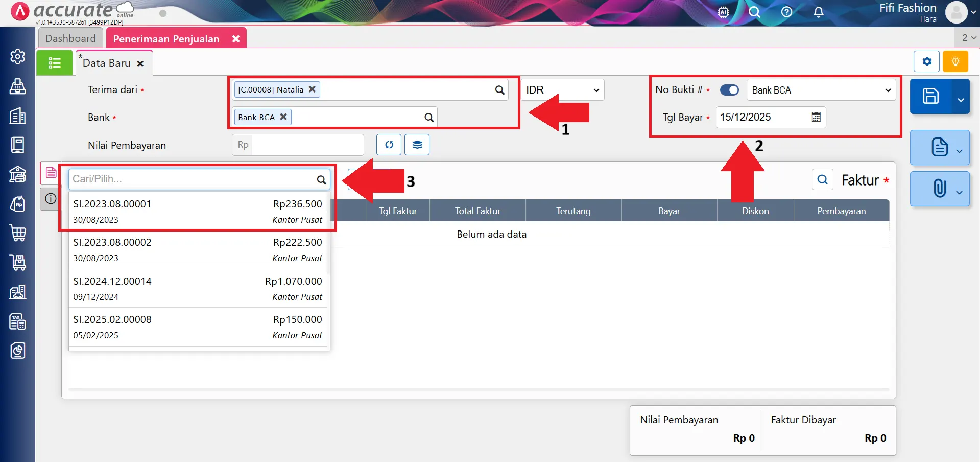Switch to the Dashboard tab
Image resolution: width=980 pixels, height=462 pixels.
point(70,38)
